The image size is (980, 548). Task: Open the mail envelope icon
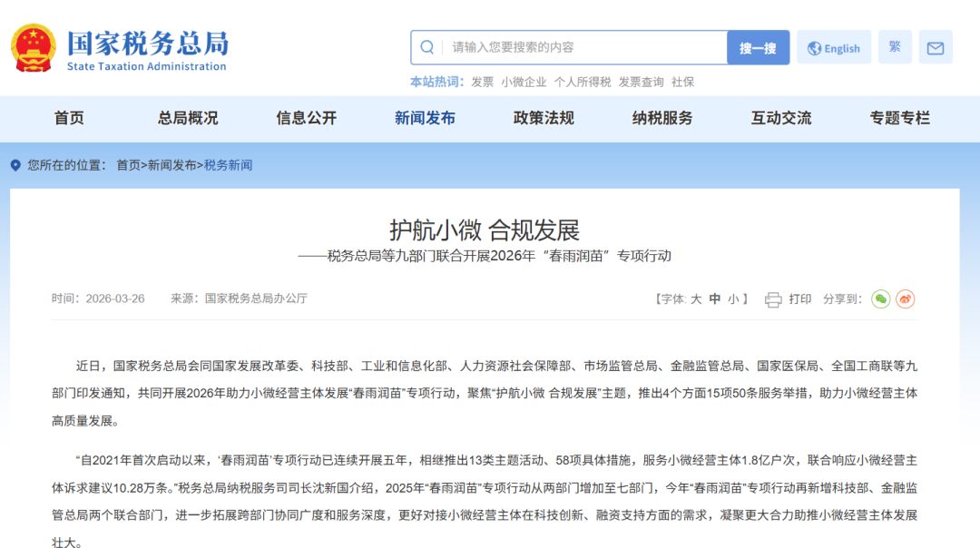(x=936, y=47)
